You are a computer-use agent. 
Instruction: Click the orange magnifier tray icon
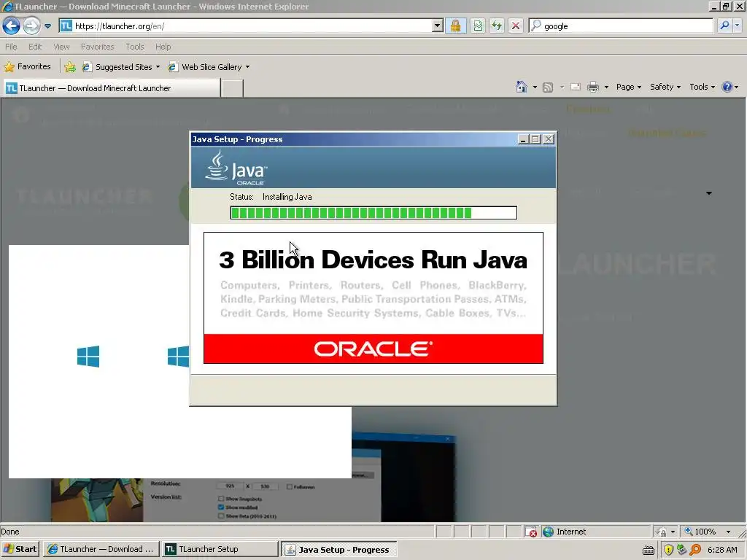click(695, 550)
